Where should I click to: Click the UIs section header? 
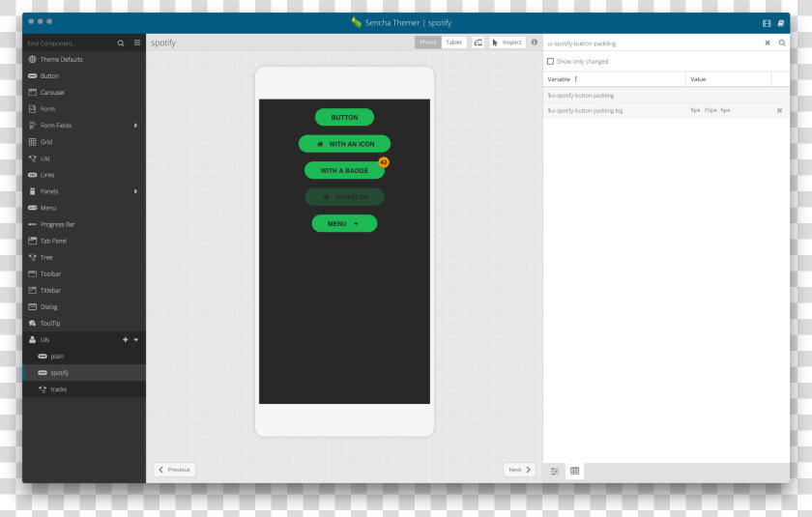tap(84, 340)
